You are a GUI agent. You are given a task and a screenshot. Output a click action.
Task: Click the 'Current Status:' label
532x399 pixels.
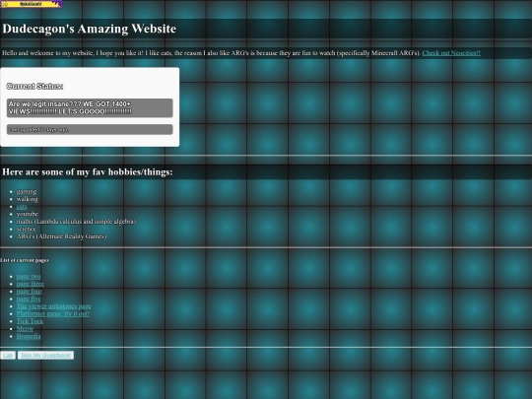click(x=34, y=86)
